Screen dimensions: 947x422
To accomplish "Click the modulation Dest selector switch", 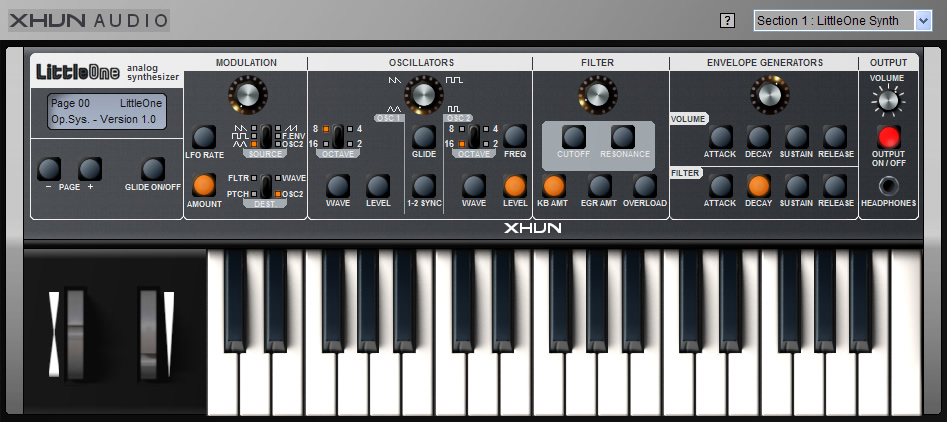I will tap(266, 186).
